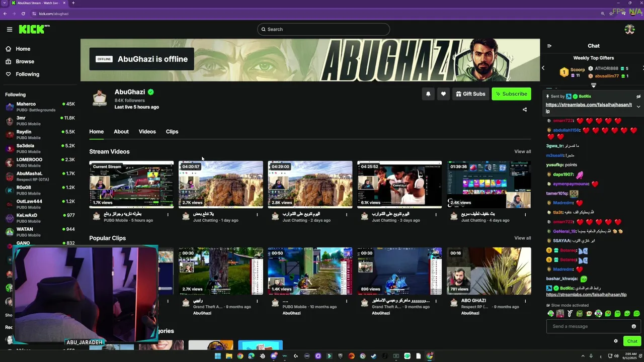Open streamlabs link in pinned message
This screenshot has height=362, width=644.
[589, 108]
